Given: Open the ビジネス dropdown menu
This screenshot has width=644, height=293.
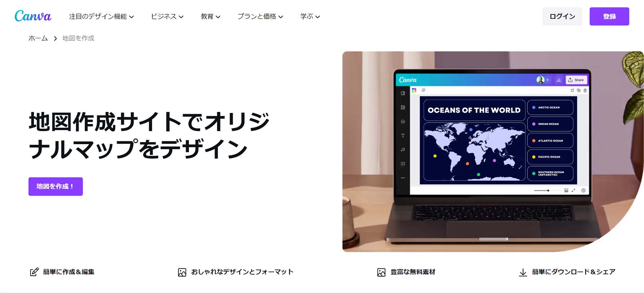Looking at the screenshot, I should (167, 16).
